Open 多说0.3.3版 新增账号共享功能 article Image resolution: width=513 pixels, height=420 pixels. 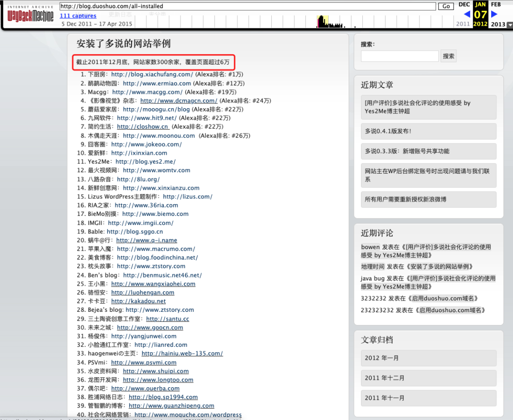coord(407,151)
